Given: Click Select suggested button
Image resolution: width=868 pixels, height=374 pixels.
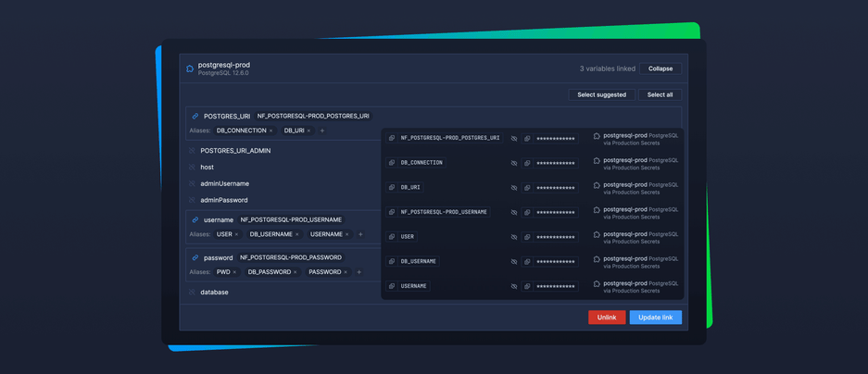Looking at the screenshot, I should coord(602,94).
